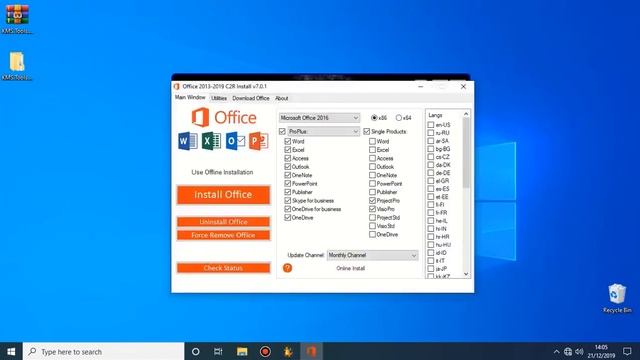
Task: Click the taskbar search box
Action: click(103, 351)
